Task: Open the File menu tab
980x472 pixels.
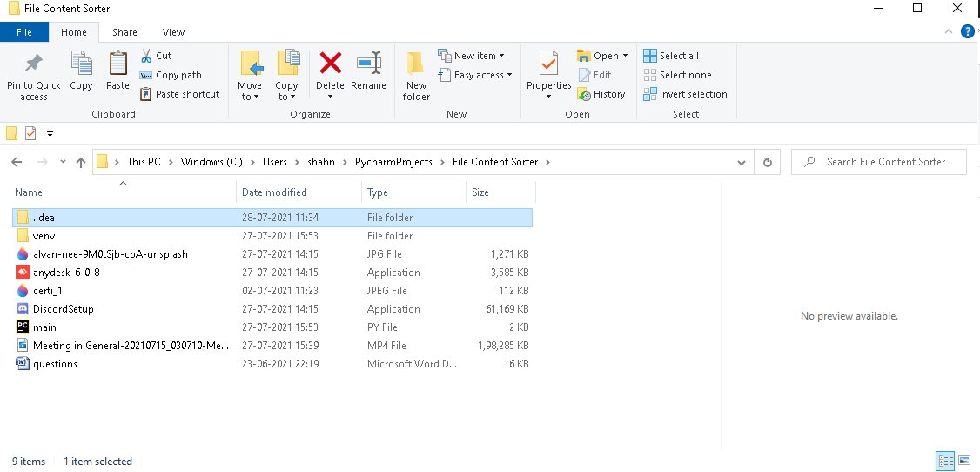Action: (24, 32)
